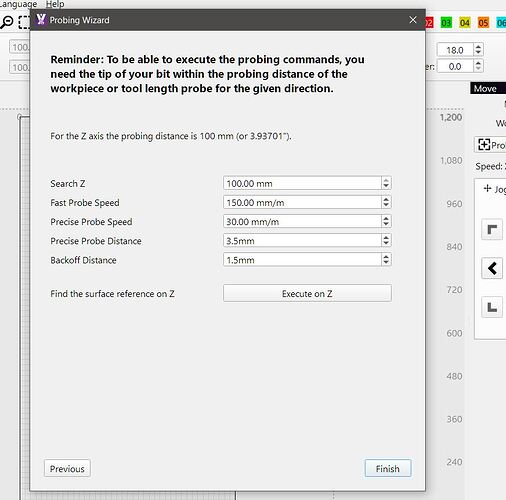Image resolution: width=506 pixels, height=500 pixels.
Task: Go back with the Previous button
Action: pos(67,469)
